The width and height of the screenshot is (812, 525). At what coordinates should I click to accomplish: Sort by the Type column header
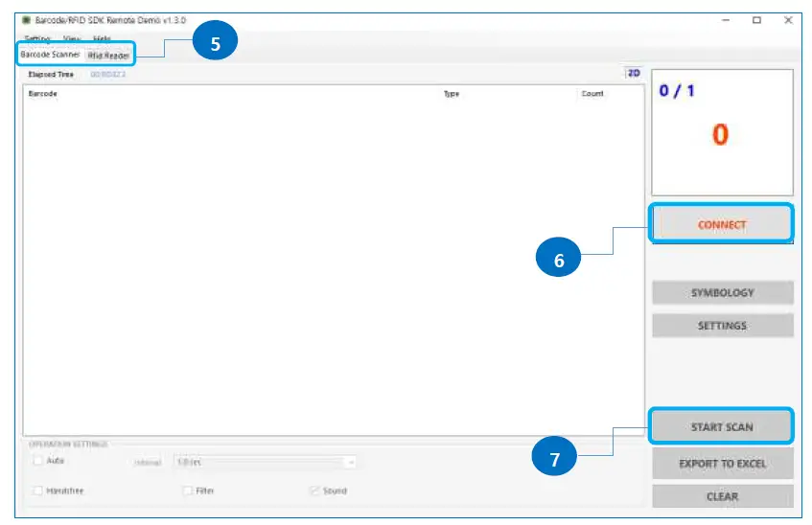point(451,94)
